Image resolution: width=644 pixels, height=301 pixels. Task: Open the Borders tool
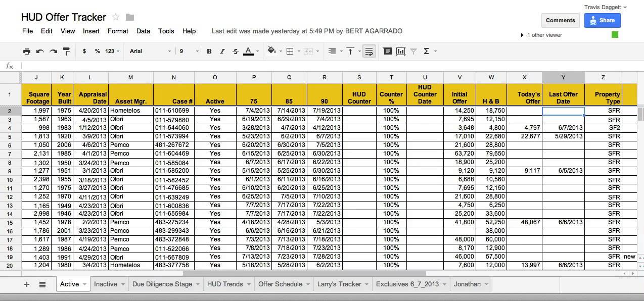(290, 51)
